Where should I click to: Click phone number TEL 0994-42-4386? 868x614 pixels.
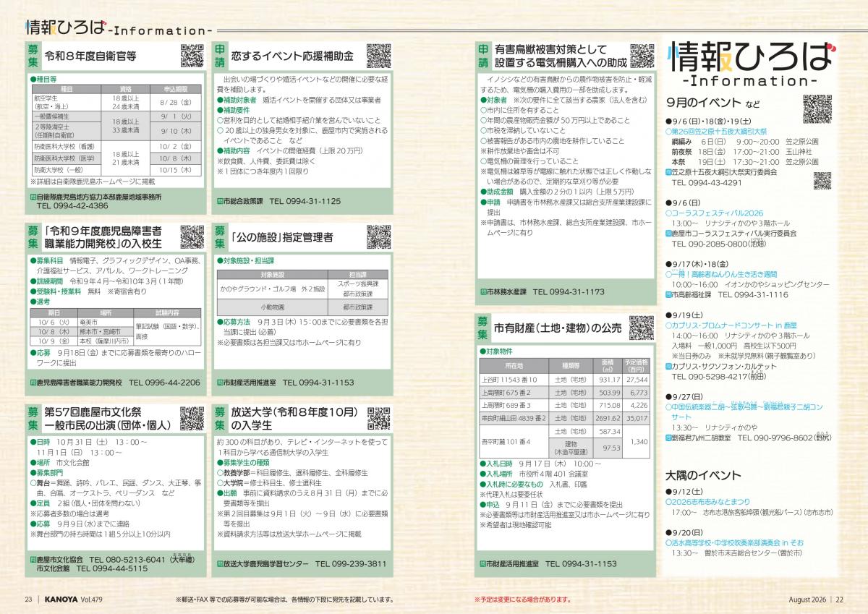72,205
